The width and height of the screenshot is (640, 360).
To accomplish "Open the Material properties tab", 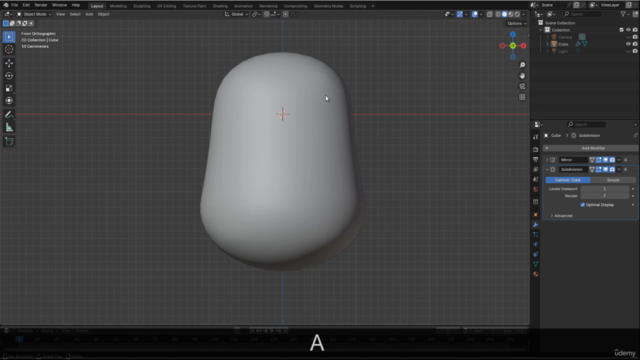I will pos(536,274).
